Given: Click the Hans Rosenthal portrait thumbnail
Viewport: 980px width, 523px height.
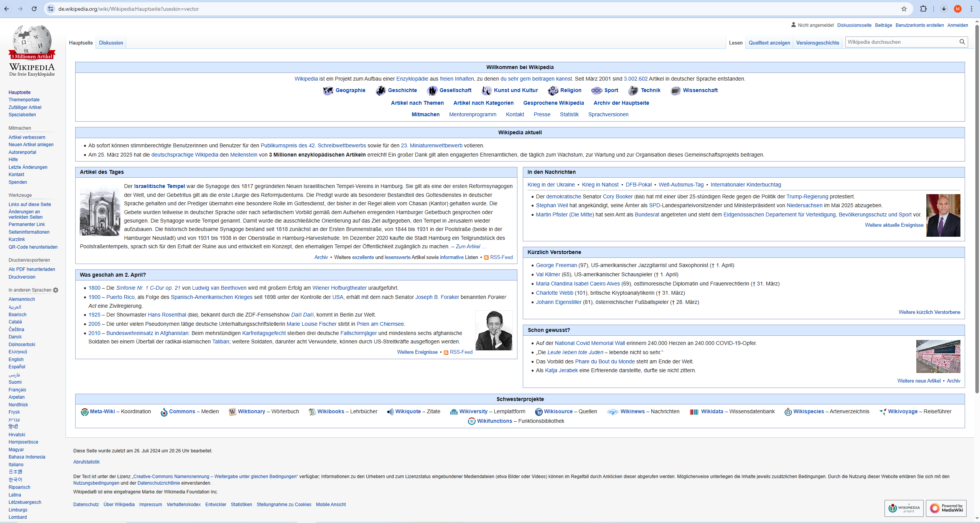Looking at the screenshot, I should [x=494, y=330].
